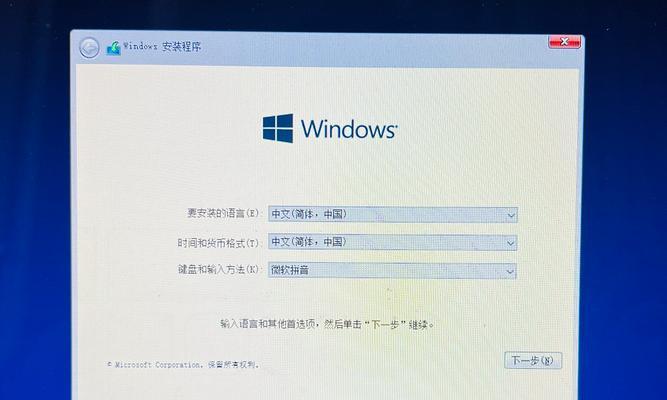The height and width of the screenshot is (400, 667).
Task: Open the 要安装的语言 combo box
Action: click(x=393, y=214)
